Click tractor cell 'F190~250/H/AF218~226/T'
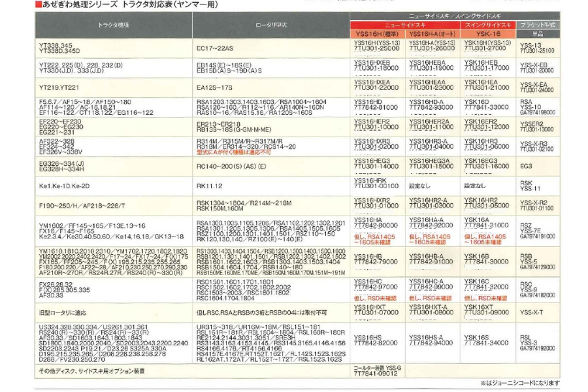 (82, 206)
